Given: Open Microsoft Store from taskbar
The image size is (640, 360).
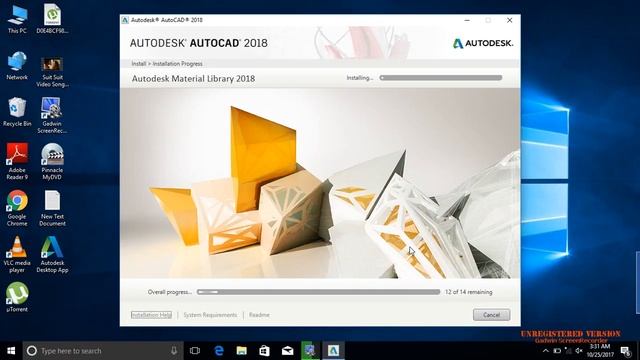Looking at the screenshot, I should (x=264, y=351).
